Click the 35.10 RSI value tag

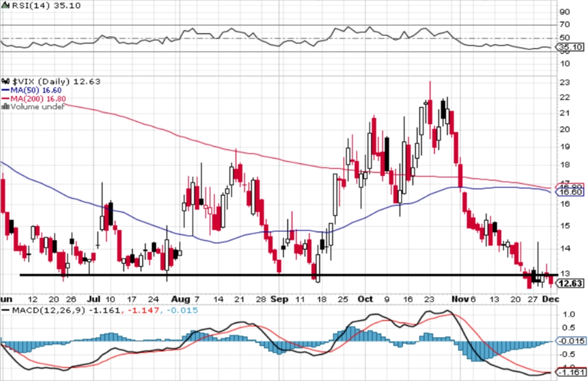click(x=570, y=47)
